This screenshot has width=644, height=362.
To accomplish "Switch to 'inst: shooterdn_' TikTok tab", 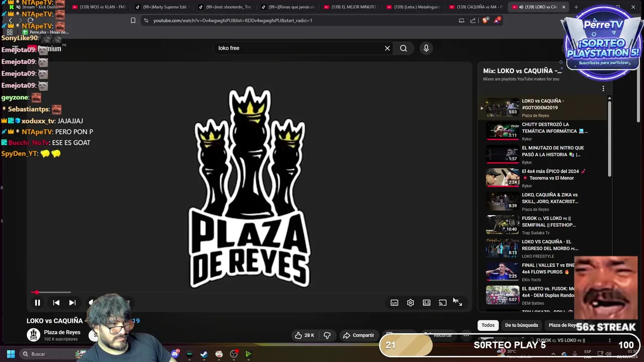I will click(x=224, y=7).
